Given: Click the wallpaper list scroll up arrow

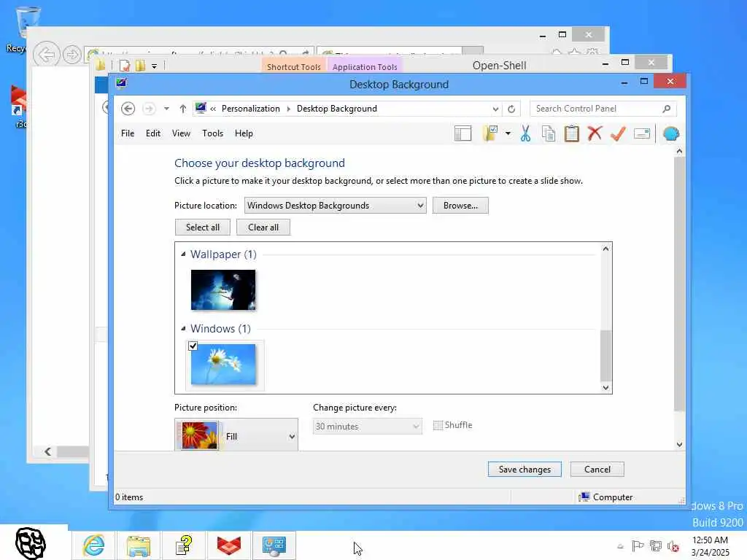Looking at the screenshot, I should [x=605, y=249].
